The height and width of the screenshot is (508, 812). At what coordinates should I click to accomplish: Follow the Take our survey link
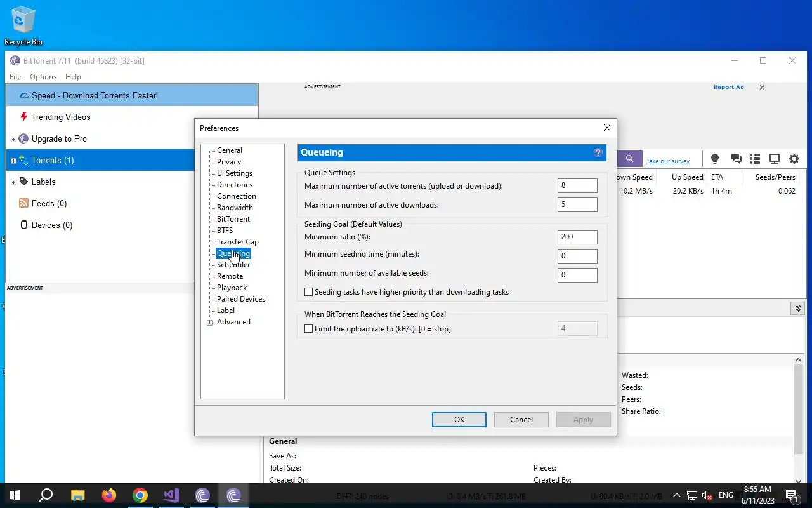[668, 161]
